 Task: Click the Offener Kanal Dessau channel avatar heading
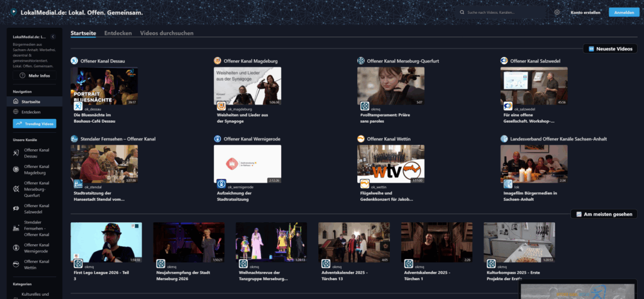coord(74,61)
